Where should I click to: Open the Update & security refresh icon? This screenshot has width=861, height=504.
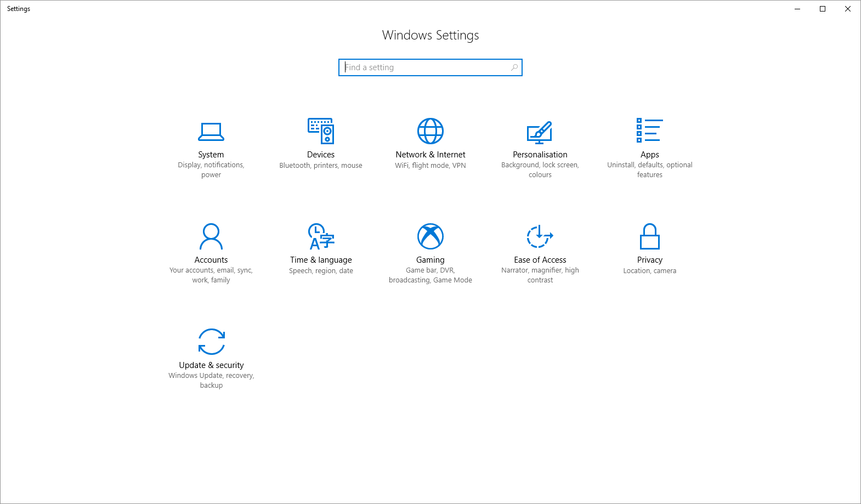pos(212,342)
